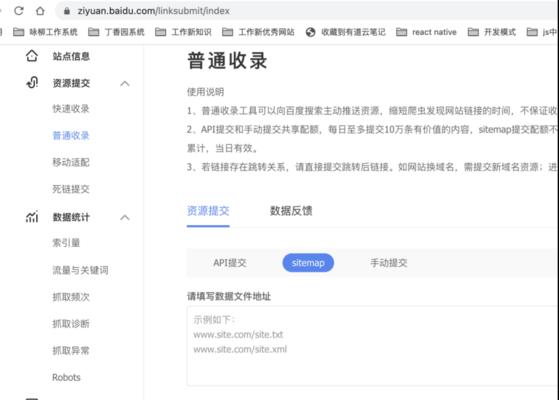Open the 工作新优秀网站 bookmark folder
The height and width of the screenshot is (400, 559).
tap(258, 32)
